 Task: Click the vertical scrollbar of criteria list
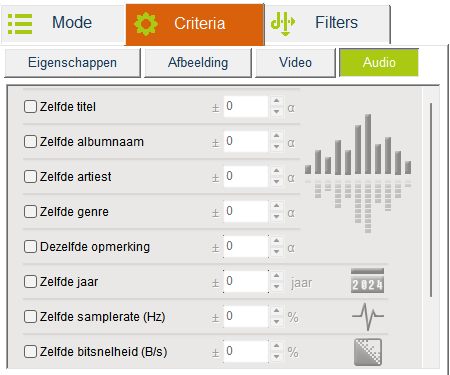point(431,200)
